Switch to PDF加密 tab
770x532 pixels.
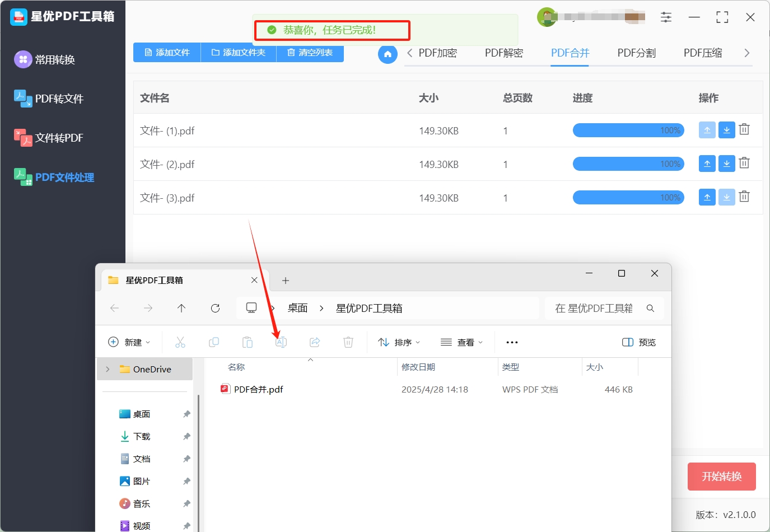pos(438,53)
